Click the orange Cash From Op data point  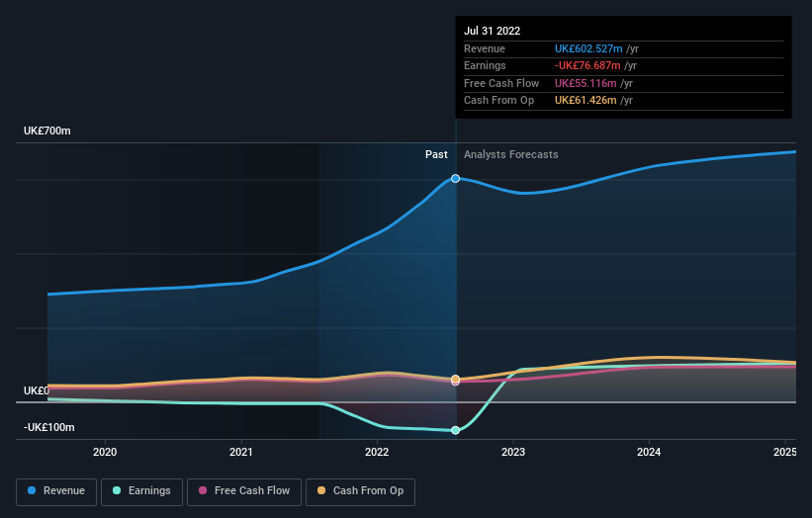(455, 379)
